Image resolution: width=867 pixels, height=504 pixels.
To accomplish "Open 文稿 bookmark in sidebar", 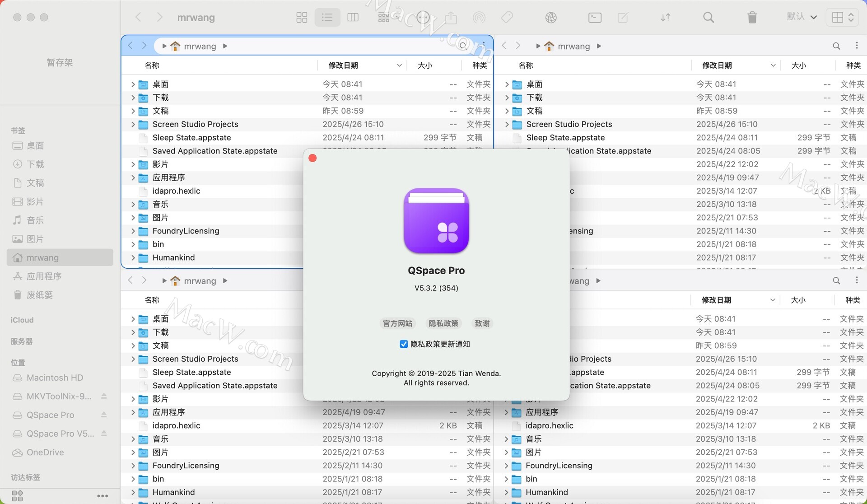I will click(x=60, y=183).
